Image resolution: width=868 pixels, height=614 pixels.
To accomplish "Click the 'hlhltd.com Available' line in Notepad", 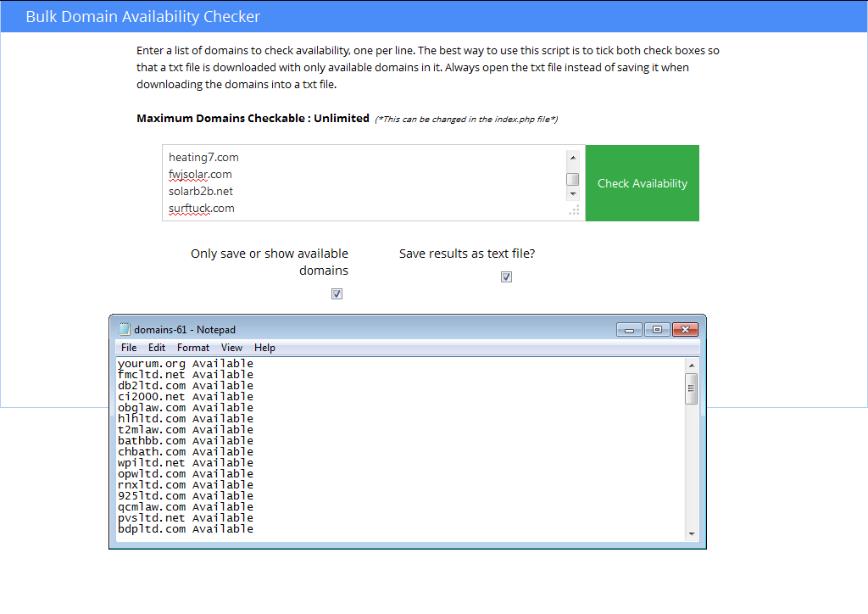I will (186, 419).
